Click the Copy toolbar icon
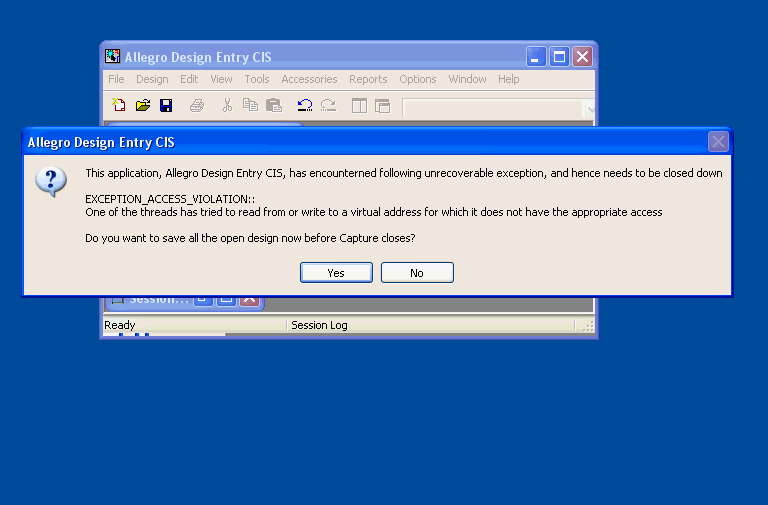768x505 pixels. [x=250, y=105]
